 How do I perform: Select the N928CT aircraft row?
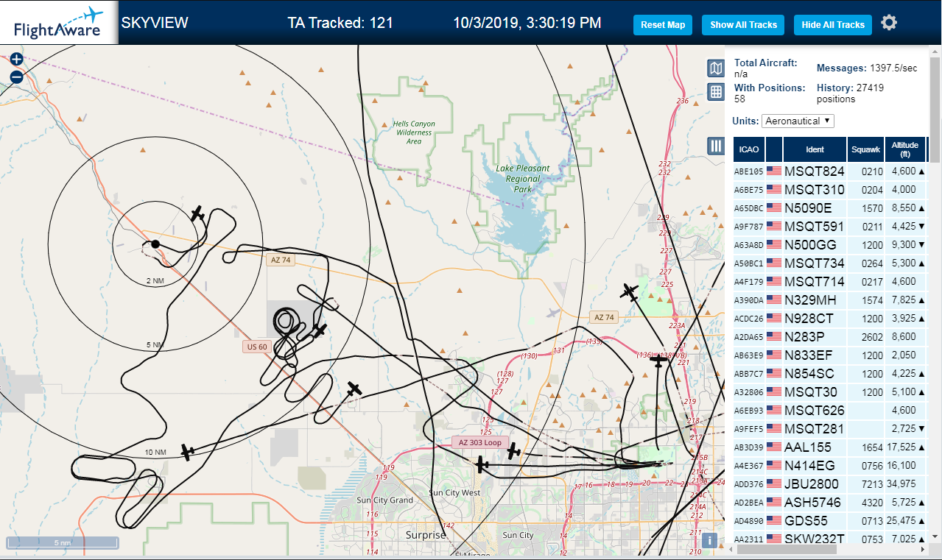point(829,318)
